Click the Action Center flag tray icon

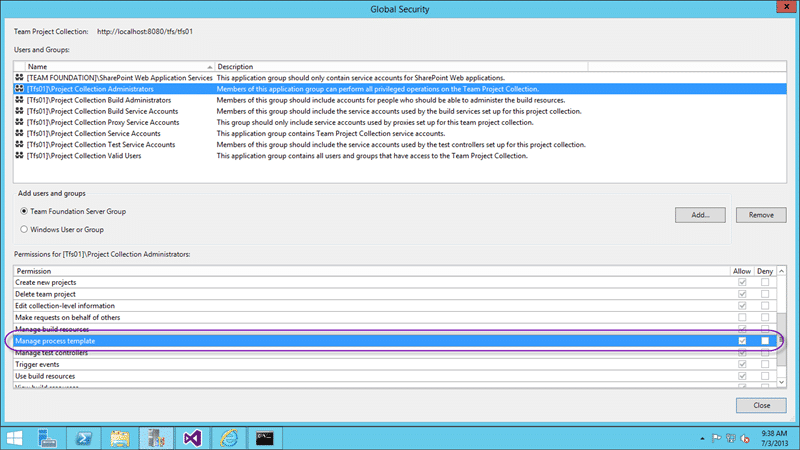pyautogui.click(x=716, y=438)
